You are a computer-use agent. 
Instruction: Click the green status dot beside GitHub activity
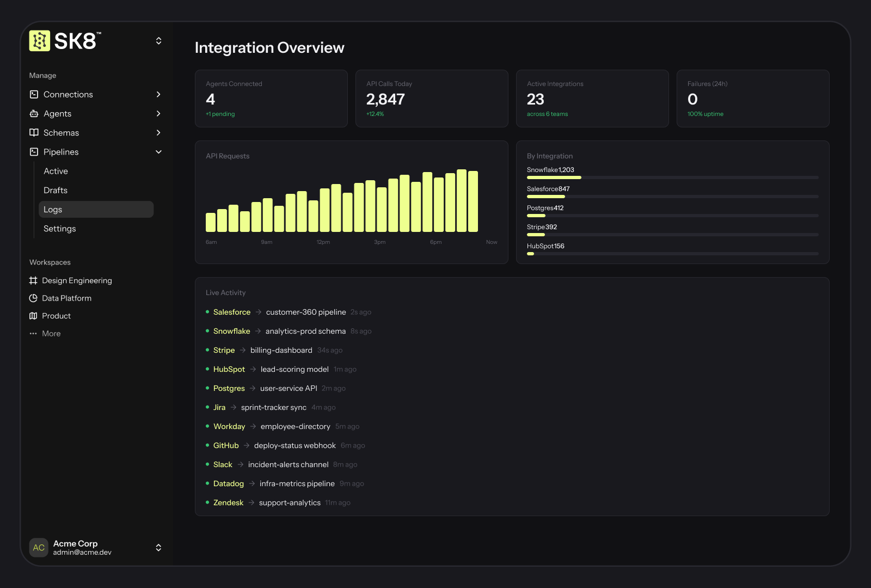click(x=207, y=445)
